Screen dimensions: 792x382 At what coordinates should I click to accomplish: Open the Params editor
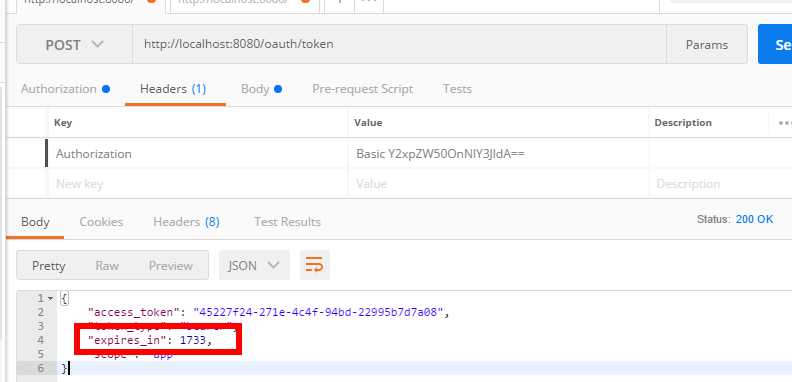point(707,44)
